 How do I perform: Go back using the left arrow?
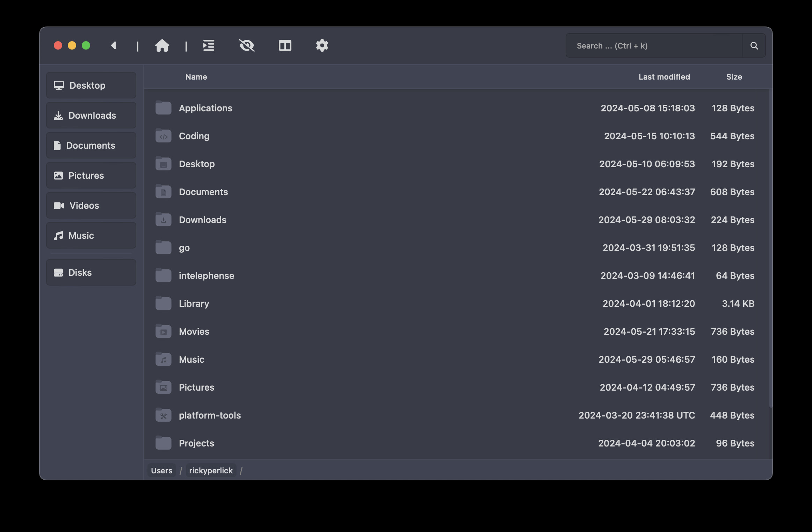[x=114, y=46]
